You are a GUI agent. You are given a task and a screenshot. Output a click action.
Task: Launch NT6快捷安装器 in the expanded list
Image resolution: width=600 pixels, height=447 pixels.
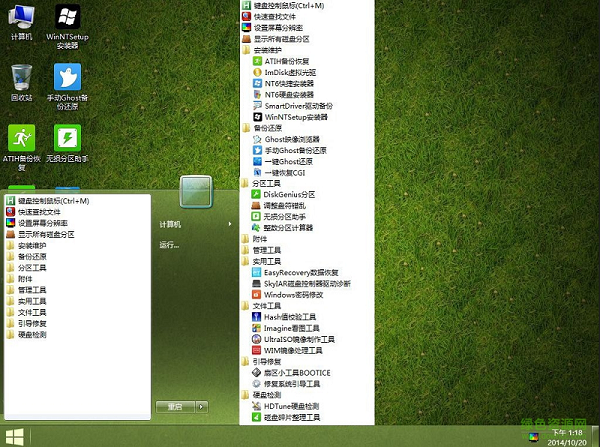pyautogui.click(x=284, y=83)
